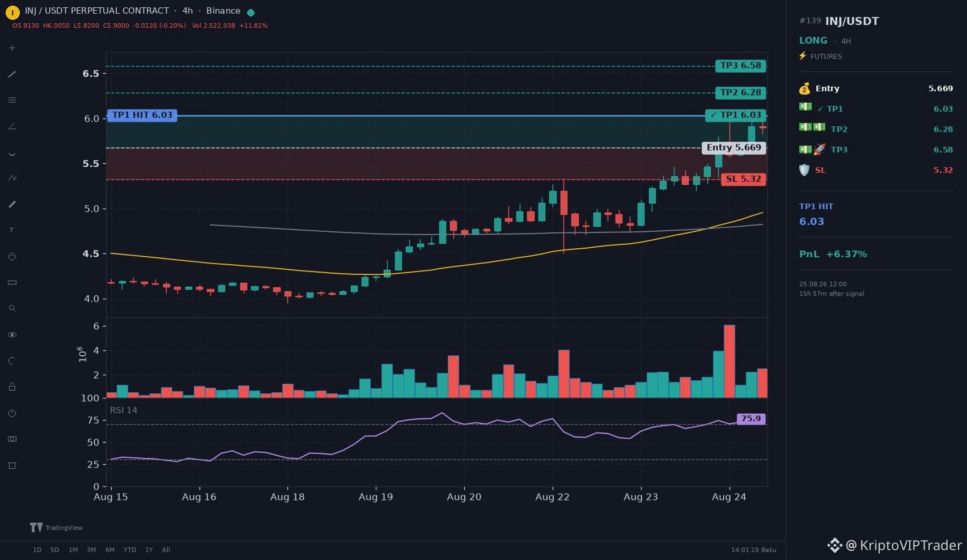Click the magnifier zoom tool
Image resolution: width=967 pixels, height=560 pixels.
12,308
